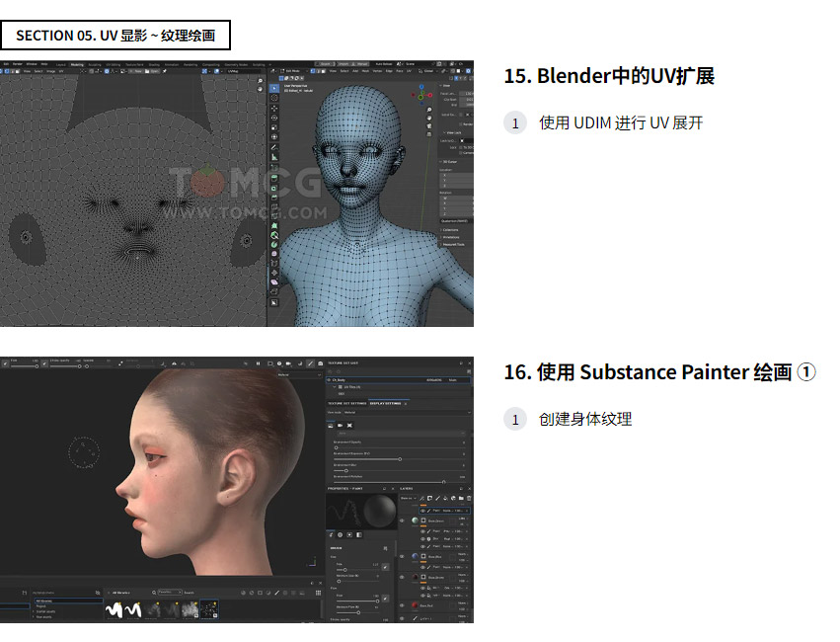Open the Blender Edit Mode dropdown
Screen dimensions: 840x642
click(x=293, y=71)
